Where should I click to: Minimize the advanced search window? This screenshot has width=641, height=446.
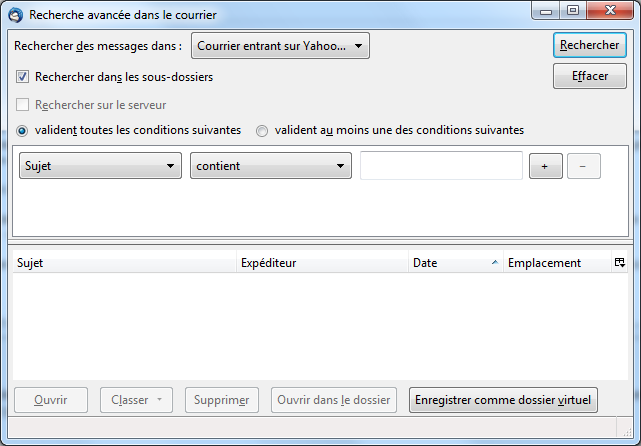(546, 11)
